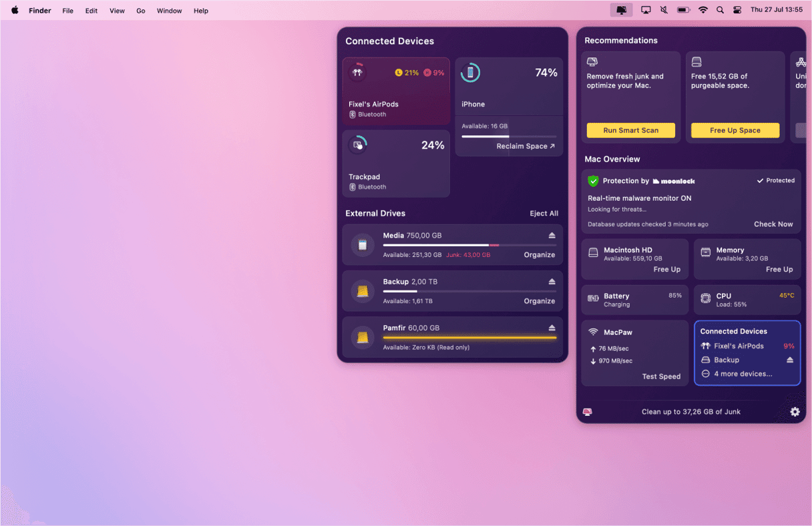Open CleanMyMac app via bottom-left icon
The width and height of the screenshot is (812, 526).
pos(588,412)
